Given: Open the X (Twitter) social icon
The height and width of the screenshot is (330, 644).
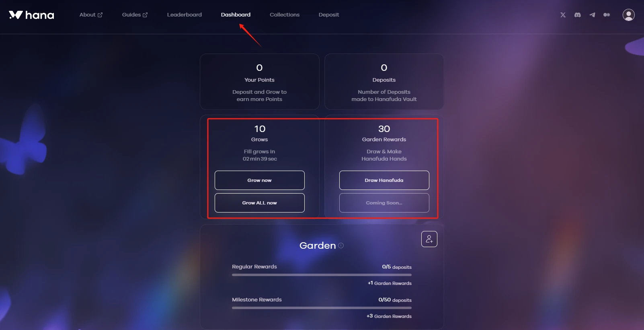Looking at the screenshot, I should 563,15.
